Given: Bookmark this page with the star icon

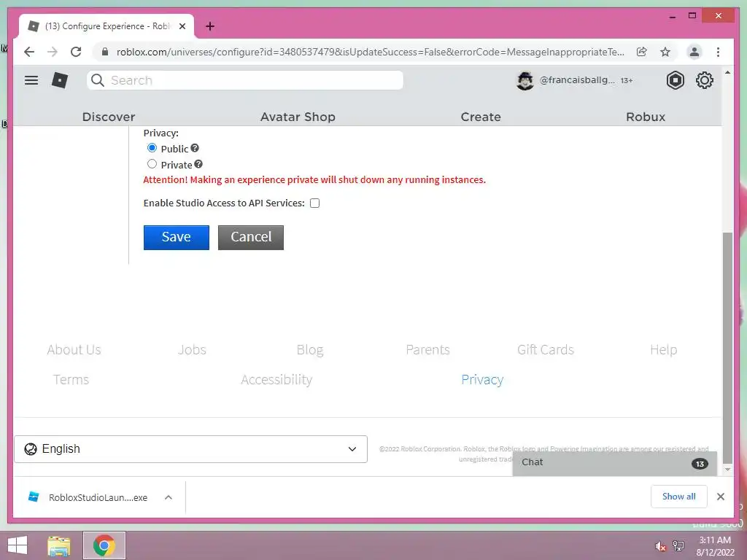Looking at the screenshot, I should click(665, 52).
